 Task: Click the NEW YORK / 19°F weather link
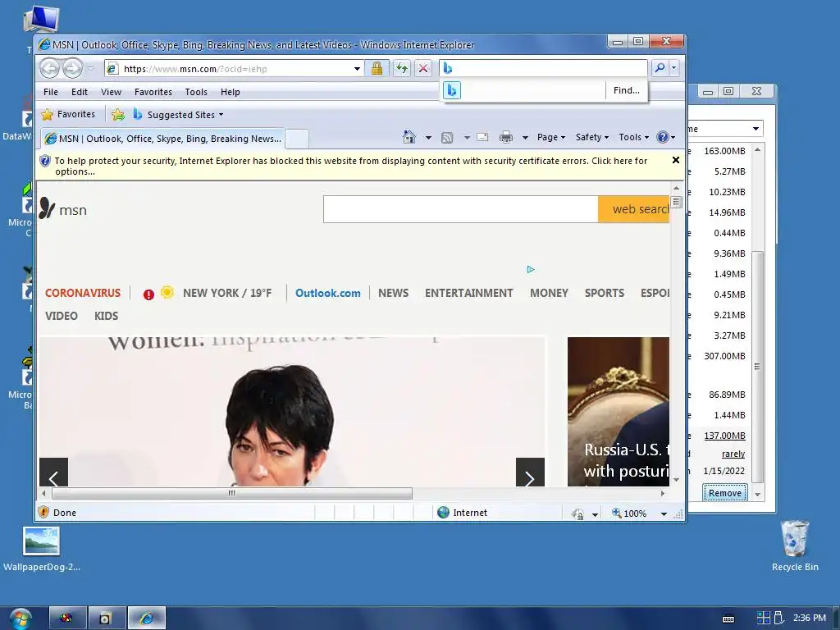click(227, 293)
